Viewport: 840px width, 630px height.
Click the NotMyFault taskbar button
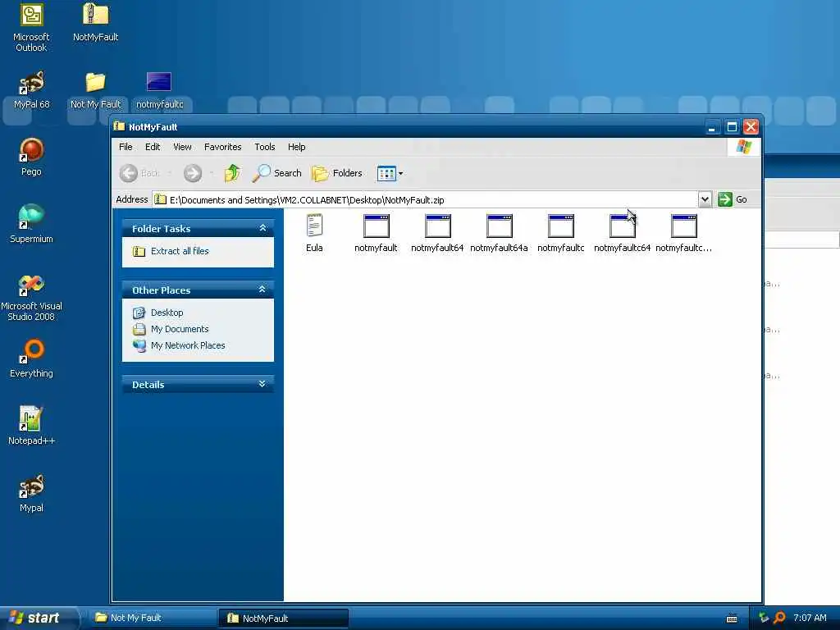[x=284, y=619]
